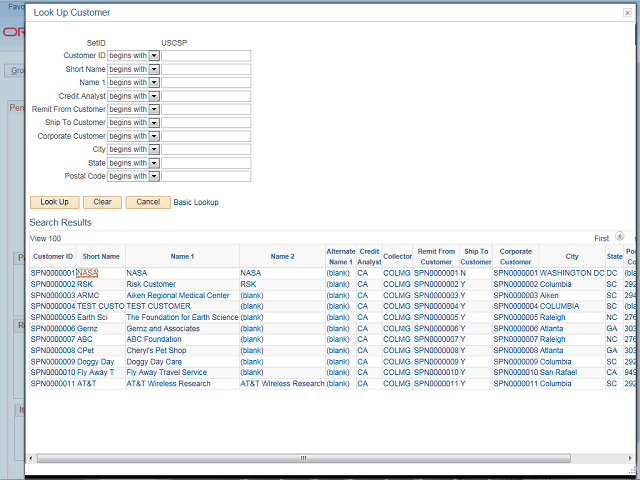Image resolution: width=640 pixels, height=480 pixels.
Task: Close the Look Up Customer dialog
Action: pyautogui.click(x=627, y=13)
